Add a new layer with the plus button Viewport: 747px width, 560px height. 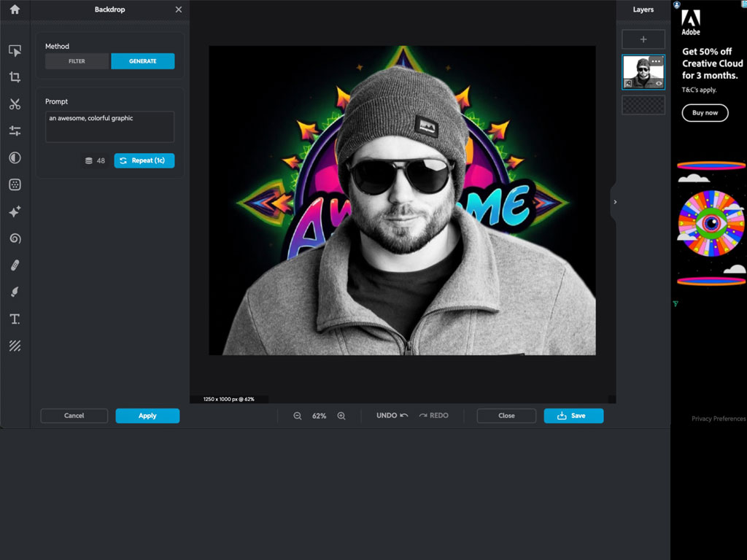(643, 39)
